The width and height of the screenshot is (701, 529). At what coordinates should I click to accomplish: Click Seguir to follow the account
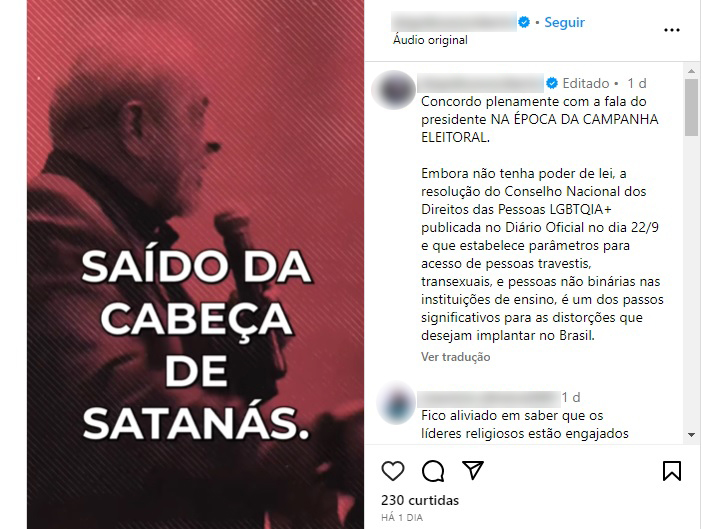(x=564, y=22)
